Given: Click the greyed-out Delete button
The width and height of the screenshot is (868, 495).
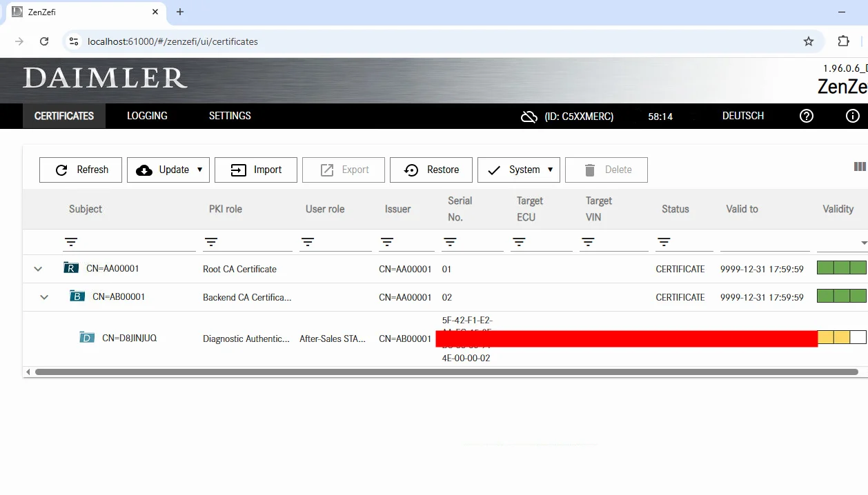Looking at the screenshot, I should coord(606,170).
